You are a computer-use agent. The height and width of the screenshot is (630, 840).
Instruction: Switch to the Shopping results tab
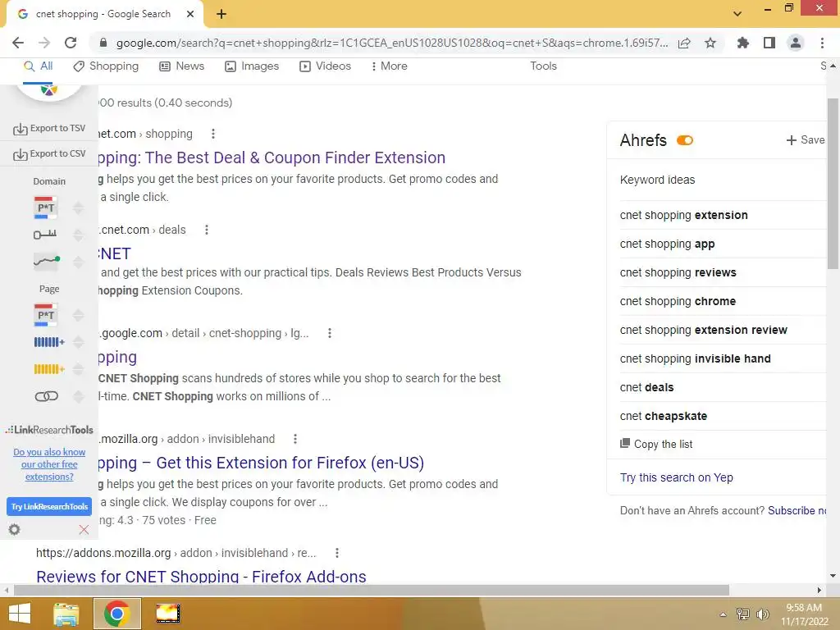point(106,66)
